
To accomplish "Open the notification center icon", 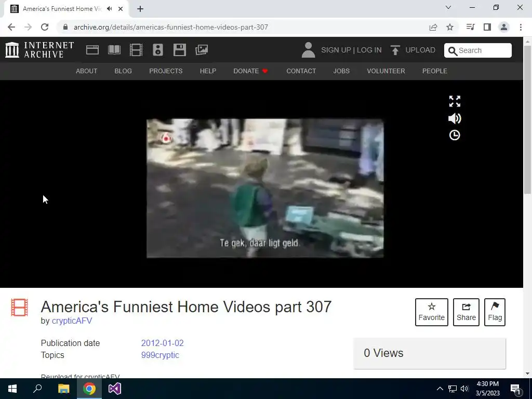I will 516,389.
